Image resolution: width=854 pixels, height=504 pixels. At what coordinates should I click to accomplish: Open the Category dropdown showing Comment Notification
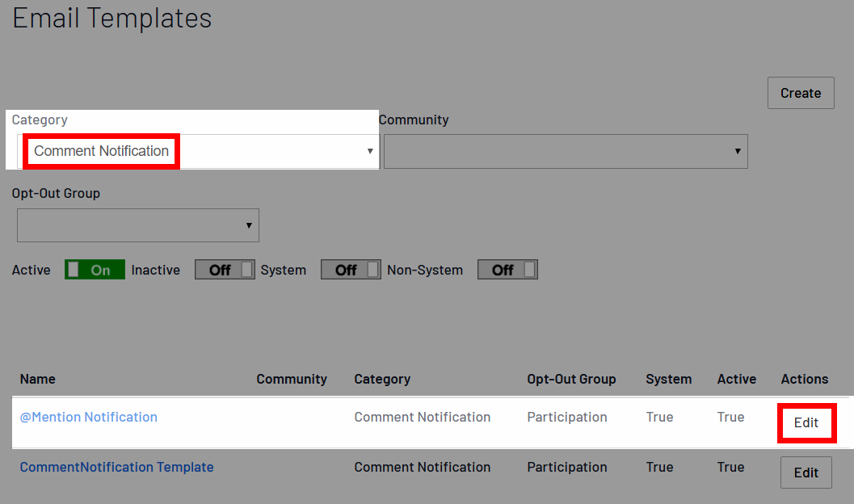point(198,151)
